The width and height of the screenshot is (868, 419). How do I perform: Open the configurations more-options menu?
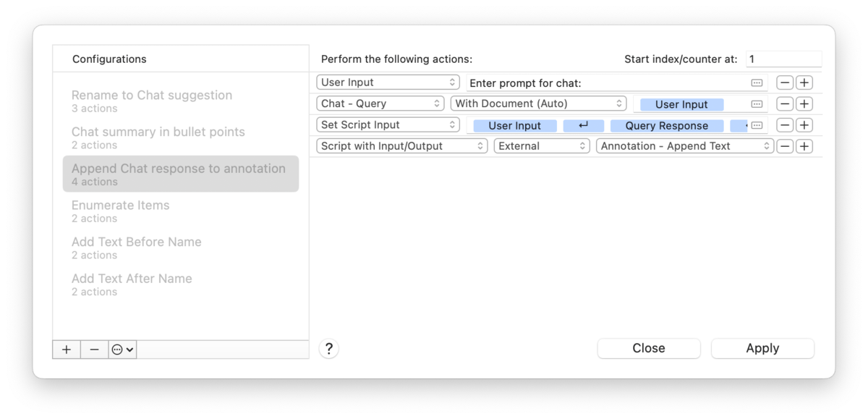(x=122, y=350)
